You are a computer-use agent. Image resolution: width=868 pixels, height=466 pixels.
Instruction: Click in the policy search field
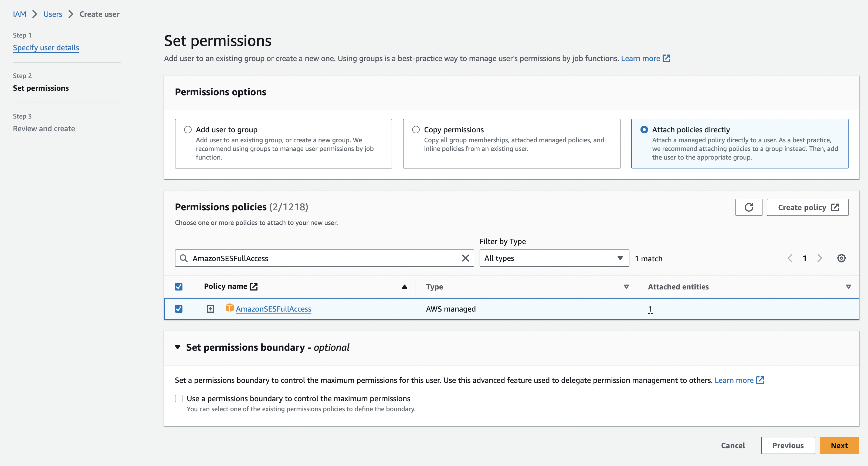tap(324, 258)
